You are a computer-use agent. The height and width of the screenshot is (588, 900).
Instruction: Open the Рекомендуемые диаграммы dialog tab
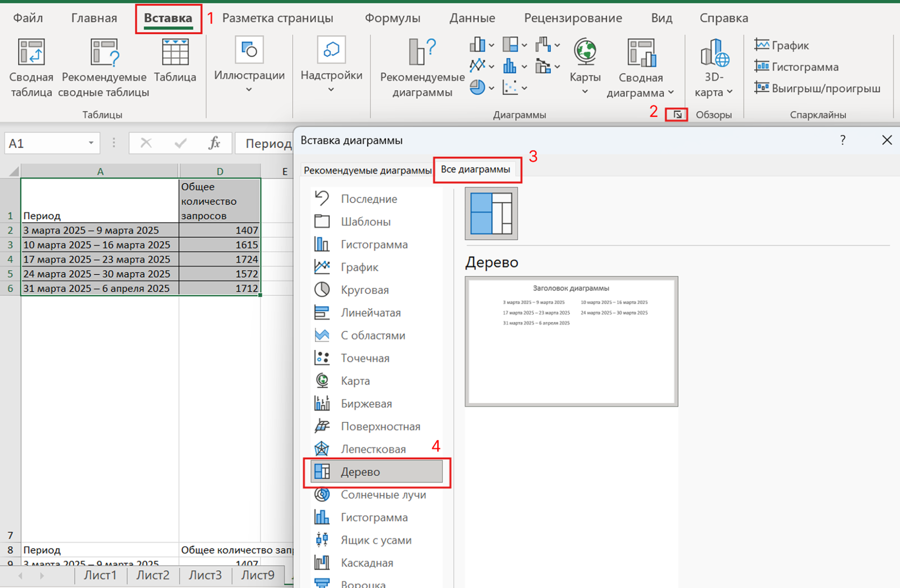point(367,170)
